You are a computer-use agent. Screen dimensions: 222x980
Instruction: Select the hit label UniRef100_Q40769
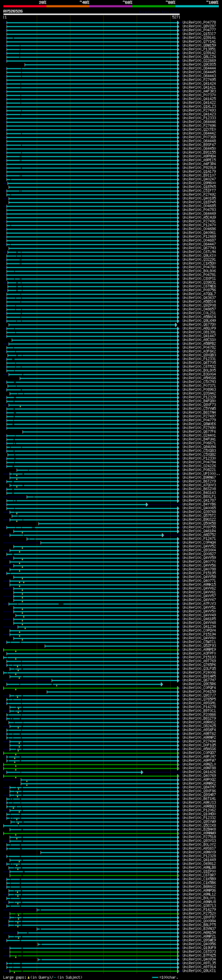point(199,776)
